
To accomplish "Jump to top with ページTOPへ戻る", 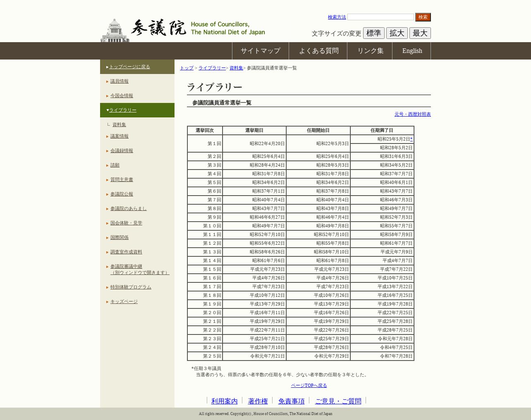I will pyautogui.click(x=309, y=385).
